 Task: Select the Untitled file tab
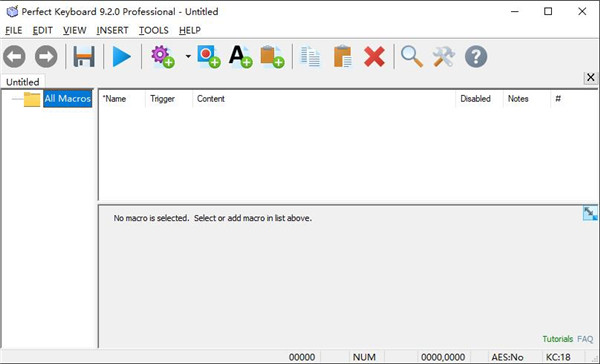(23, 82)
